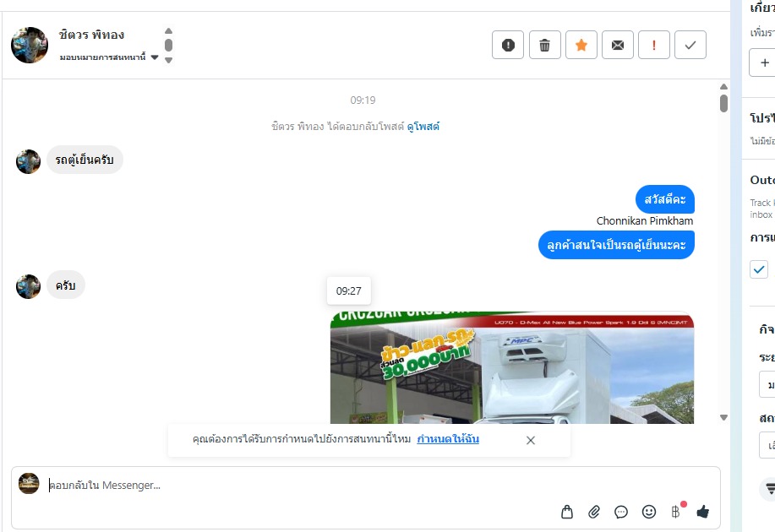Mark conversation done with the checkmark icon
This screenshot has width=775, height=532.
coord(690,45)
